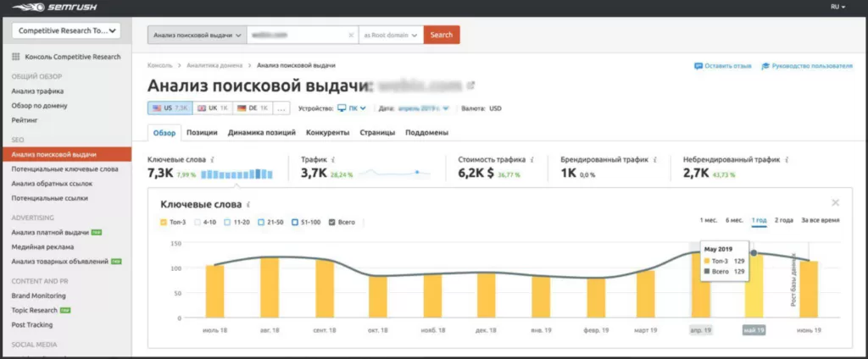Image resolution: width=868 pixels, height=359 pixels.
Task: Open Анализ трафика in the sidebar
Action: 37,91
